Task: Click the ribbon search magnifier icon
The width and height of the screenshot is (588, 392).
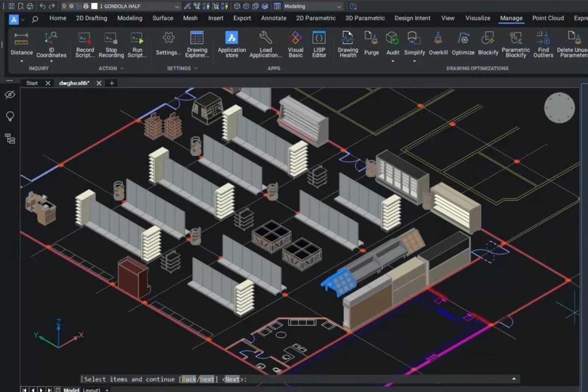Action: point(35,20)
